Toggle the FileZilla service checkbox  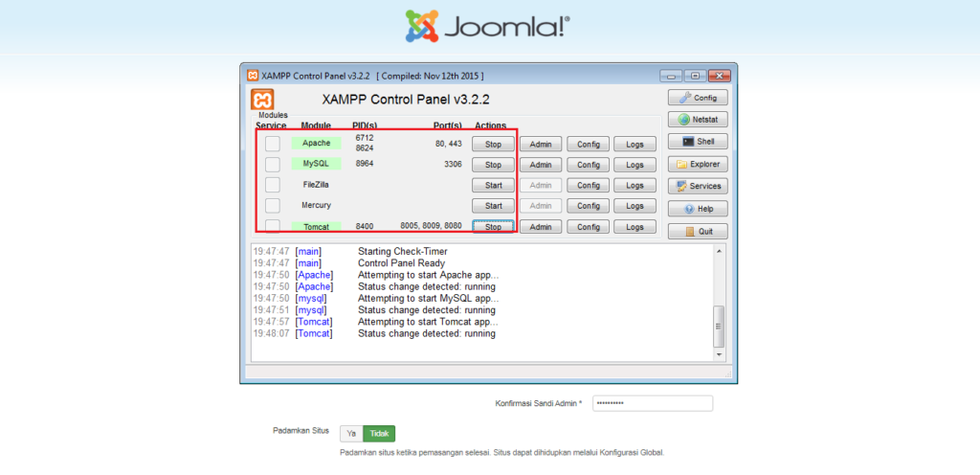pos(273,185)
